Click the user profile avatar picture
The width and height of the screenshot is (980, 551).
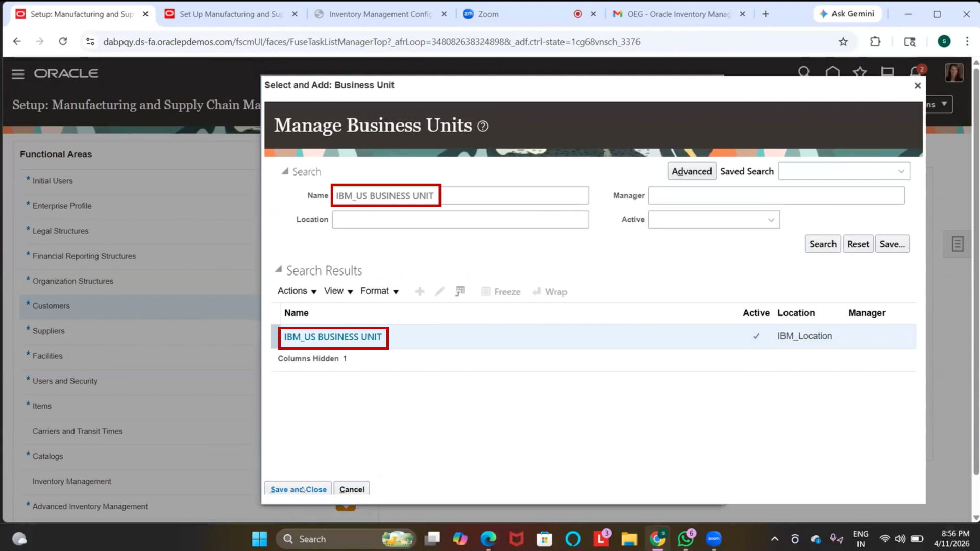pos(953,73)
